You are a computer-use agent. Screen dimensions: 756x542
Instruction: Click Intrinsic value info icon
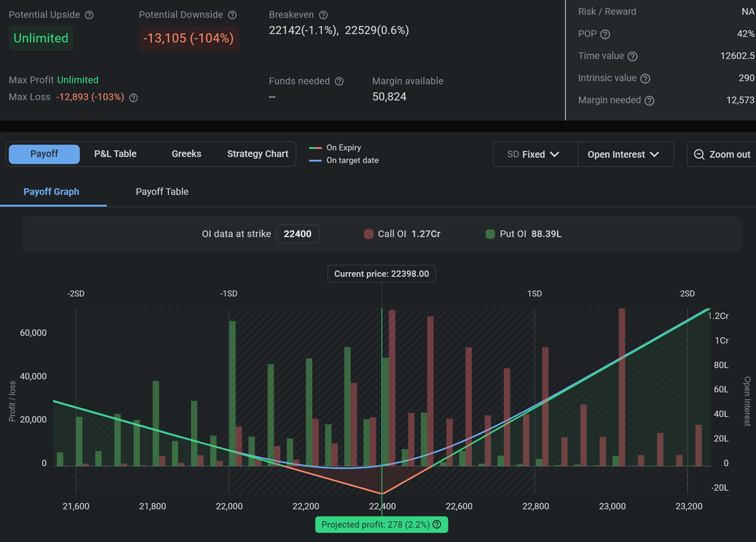tap(645, 79)
